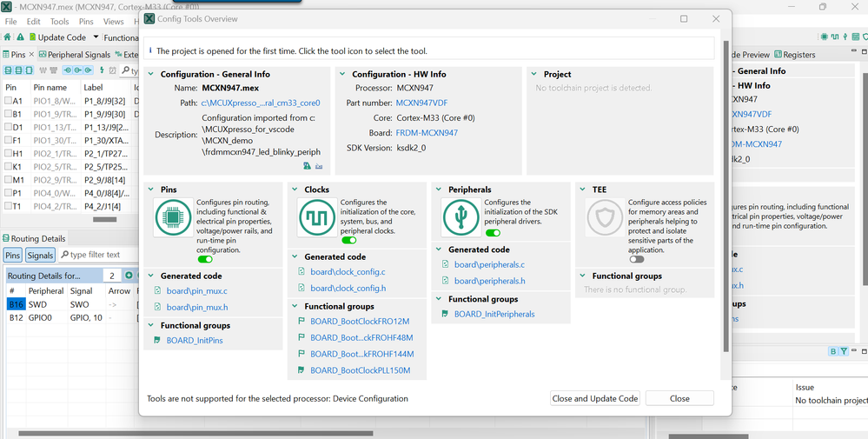
Task: Disable the Peripherals tool toggle switch
Action: click(493, 233)
